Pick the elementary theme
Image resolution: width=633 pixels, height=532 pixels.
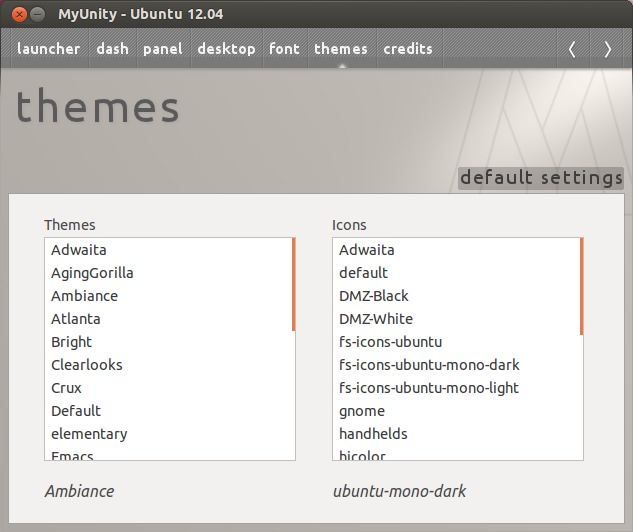coord(168,434)
